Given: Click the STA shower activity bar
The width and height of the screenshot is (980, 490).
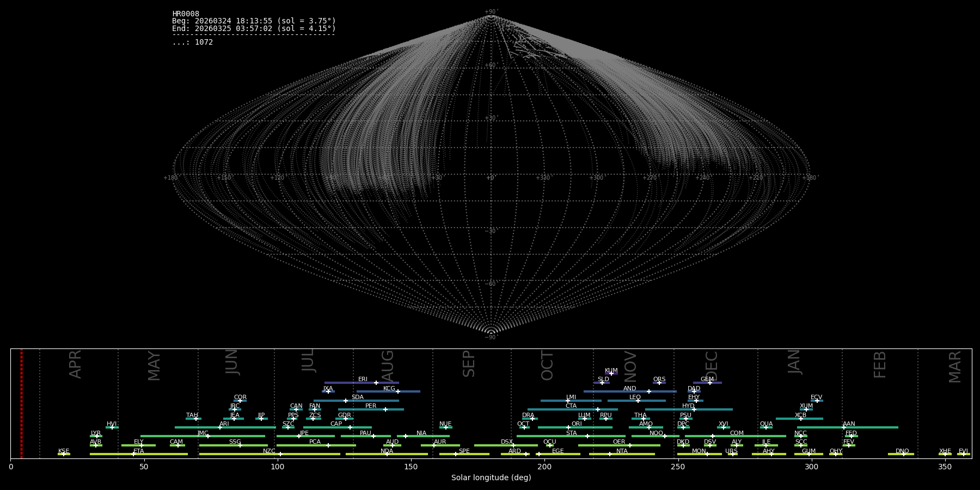Looking at the screenshot, I should point(571,436).
